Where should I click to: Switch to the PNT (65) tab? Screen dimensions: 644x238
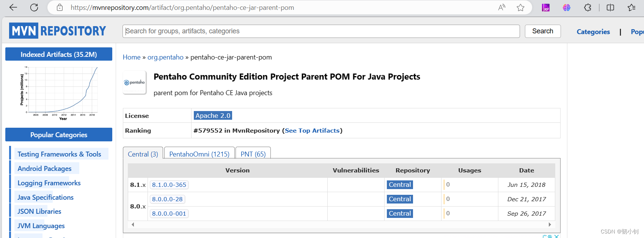tap(253, 154)
